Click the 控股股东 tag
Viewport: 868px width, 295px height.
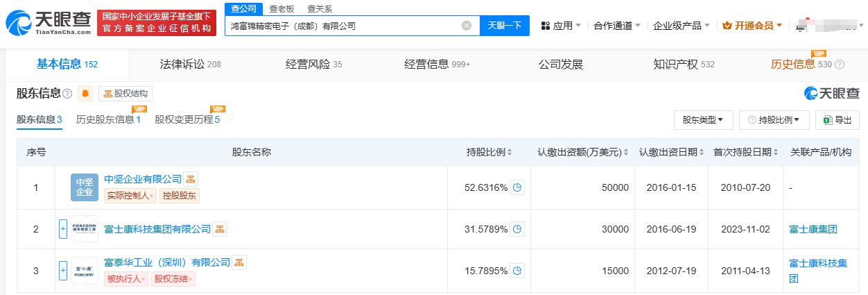180,196
